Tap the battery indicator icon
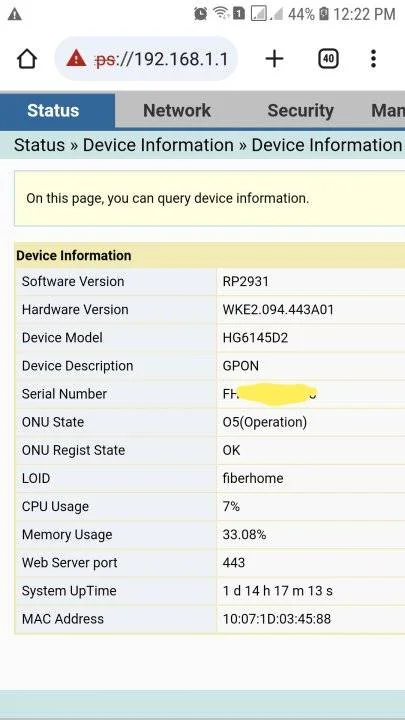 point(324,14)
